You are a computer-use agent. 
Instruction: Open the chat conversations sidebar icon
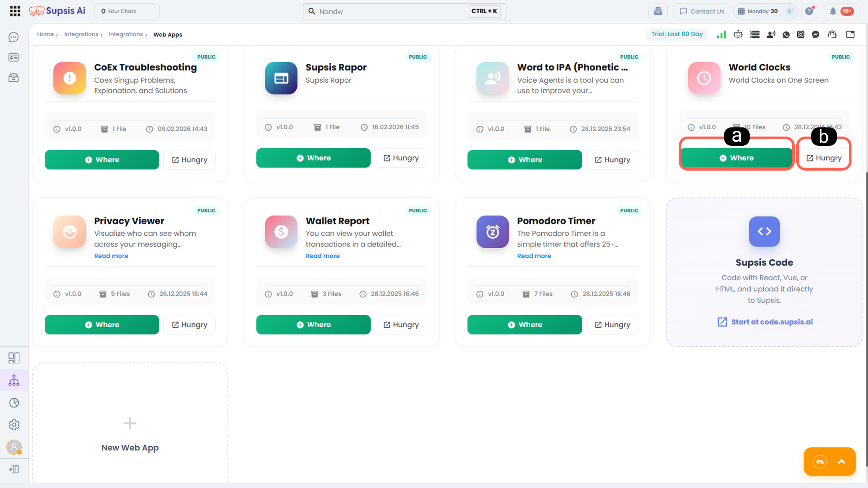tap(14, 37)
